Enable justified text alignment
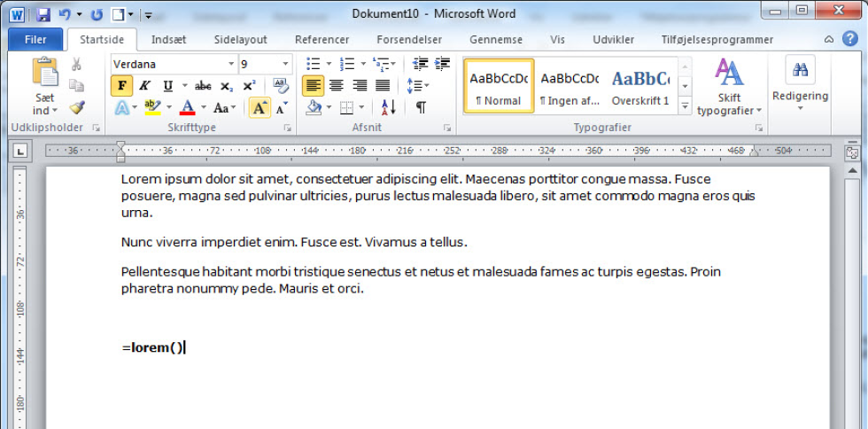The image size is (868, 429). coord(383,86)
